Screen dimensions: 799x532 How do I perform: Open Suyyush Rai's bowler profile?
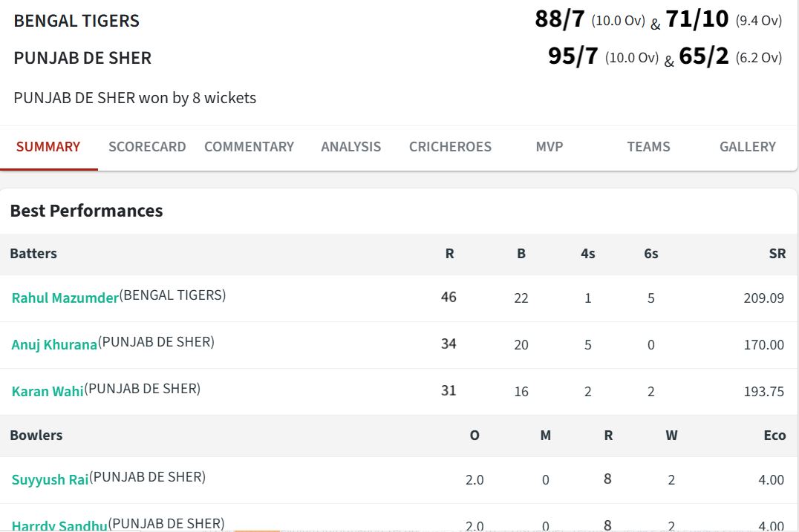click(48, 479)
